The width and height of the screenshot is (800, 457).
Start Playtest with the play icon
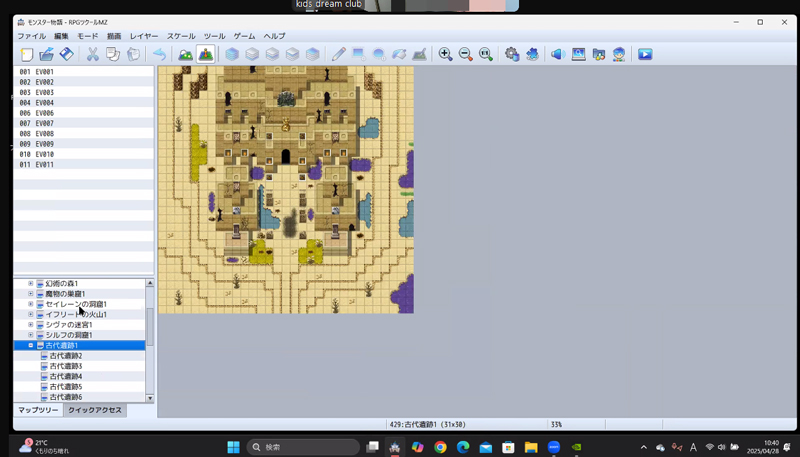coord(645,54)
